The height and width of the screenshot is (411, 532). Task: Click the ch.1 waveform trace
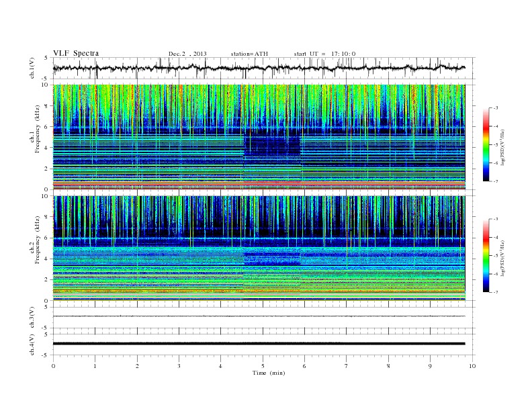pos(259,68)
